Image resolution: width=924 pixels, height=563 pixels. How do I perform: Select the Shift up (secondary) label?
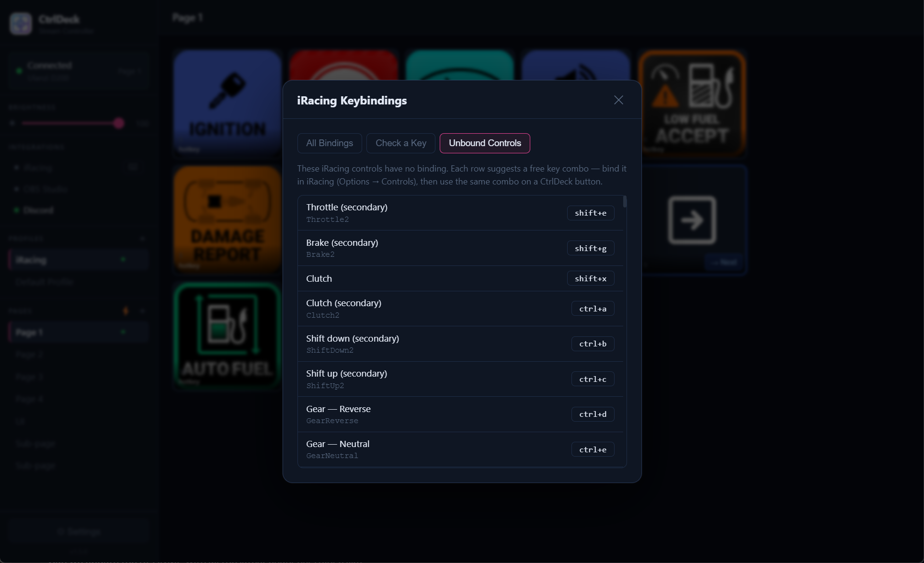(x=346, y=373)
